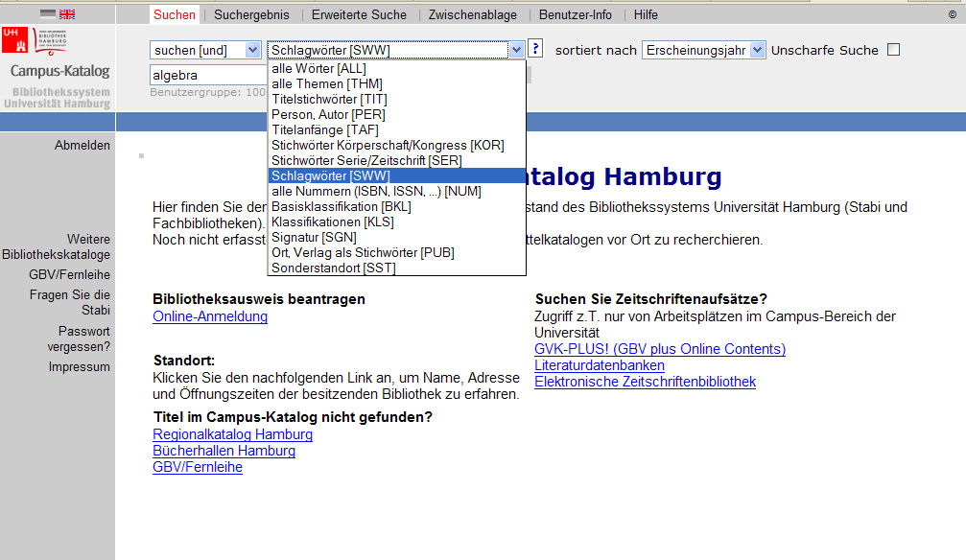Click 'Suchen Sie Zeitschriftenaufsätze?' heading
Screen dimensions: 966x560
[x=651, y=299]
